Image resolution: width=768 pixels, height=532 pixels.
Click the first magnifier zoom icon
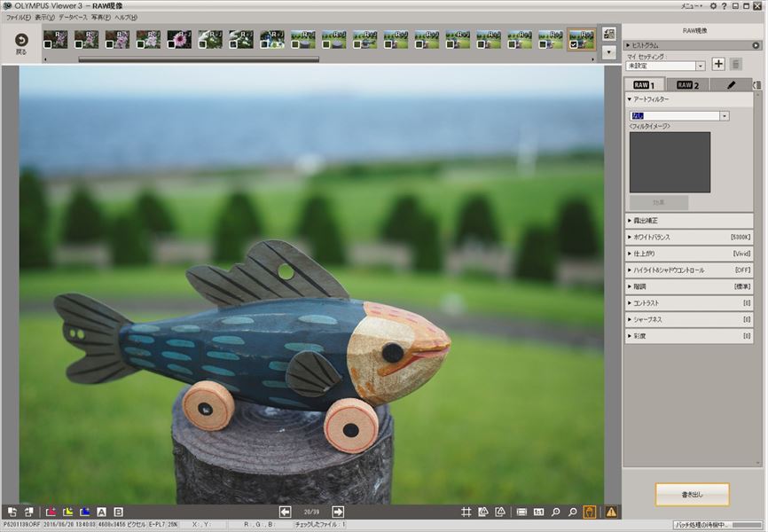[x=555, y=512]
